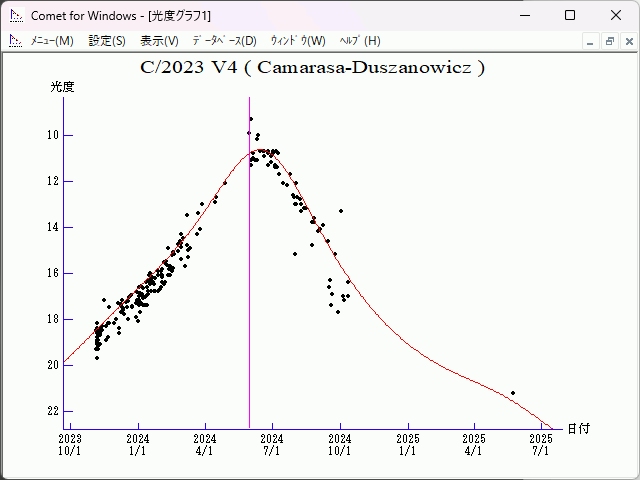This screenshot has width=640, height=480.
Task: Open the データベース(D) database menu
Action: point(224,41)
